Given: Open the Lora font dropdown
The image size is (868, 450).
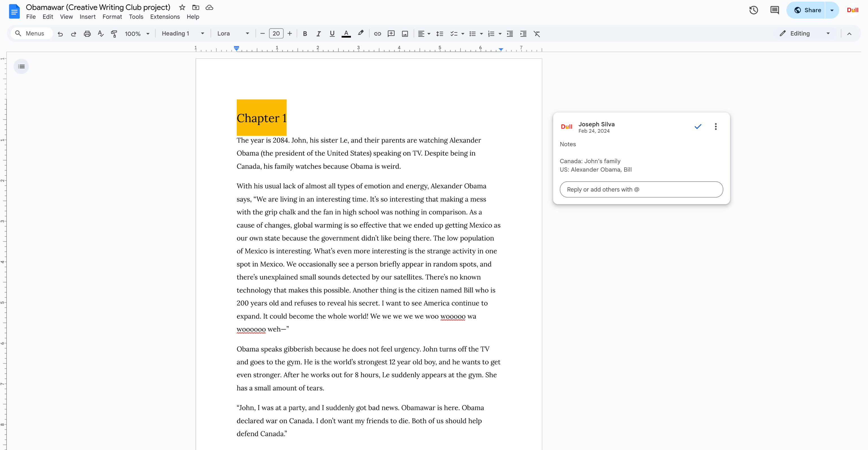Looking at the screenshot, I should pyautogui.click(x=233, y=34).
